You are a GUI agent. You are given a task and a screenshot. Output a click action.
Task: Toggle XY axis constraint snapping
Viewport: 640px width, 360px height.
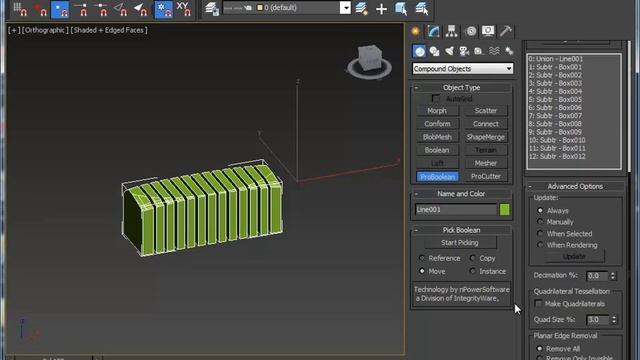[x=184, y=9]
